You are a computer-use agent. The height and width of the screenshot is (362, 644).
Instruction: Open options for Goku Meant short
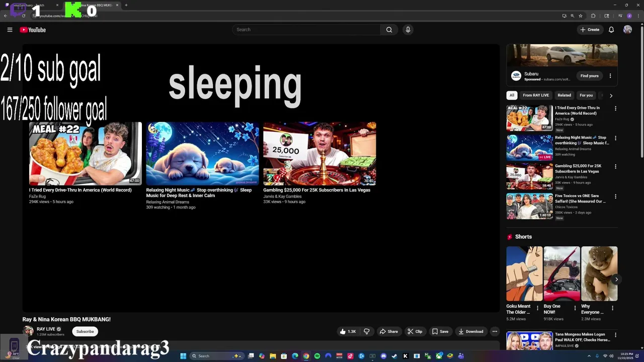point(537,308)
